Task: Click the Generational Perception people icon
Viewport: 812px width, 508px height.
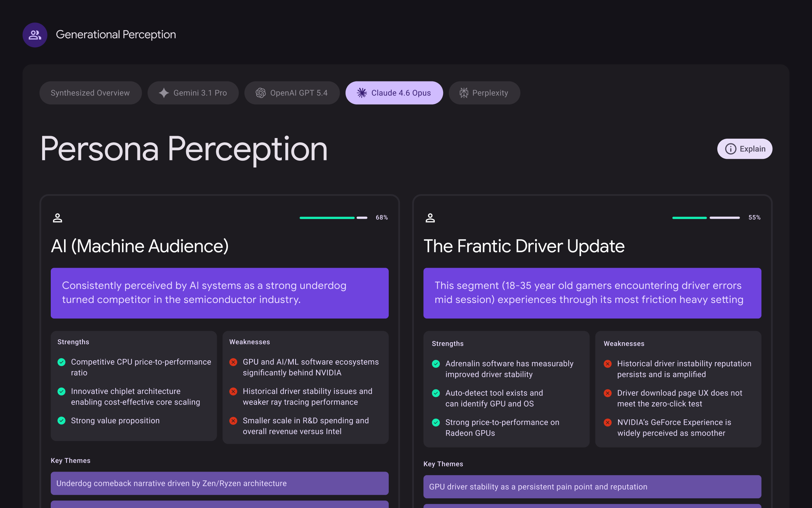Action: [35, 35]
